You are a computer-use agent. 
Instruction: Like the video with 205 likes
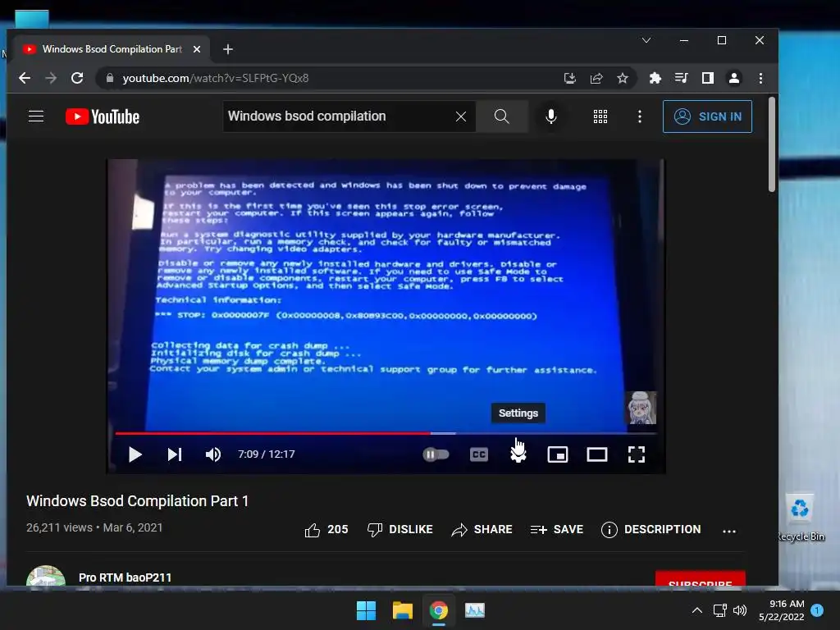(x=326, y=530)
